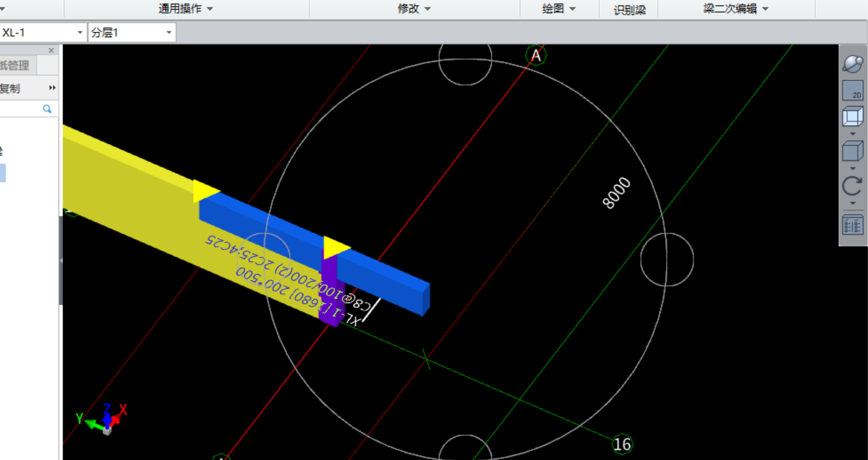The height and width of the screenshot is (460, 868).
Task: Click the rotate view circular arrow icon
Action: point(853,186)
